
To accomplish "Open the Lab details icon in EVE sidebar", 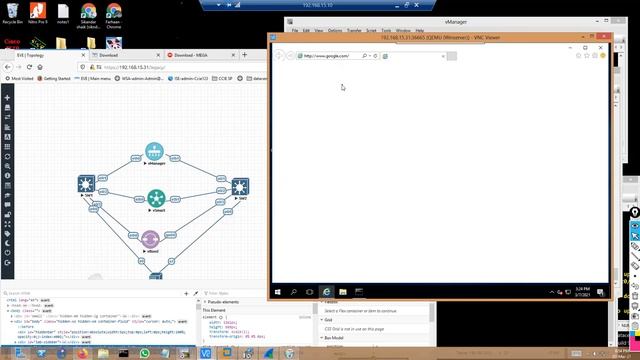I will point(7,186).
